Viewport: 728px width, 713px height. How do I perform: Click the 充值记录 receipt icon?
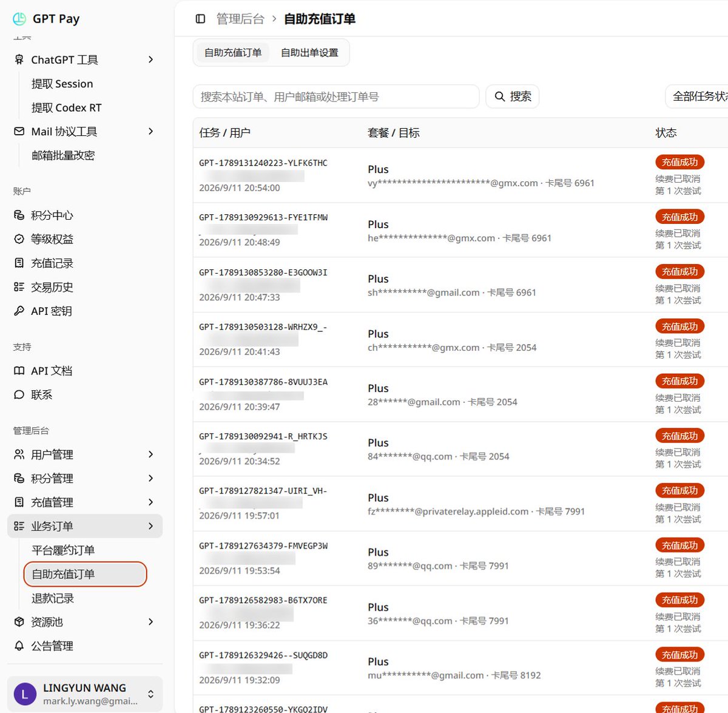point(19,263)
